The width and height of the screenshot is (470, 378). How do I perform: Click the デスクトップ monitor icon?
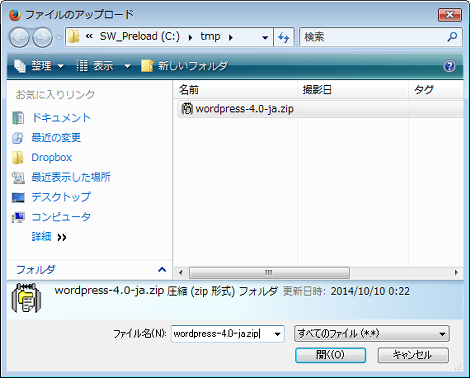(18, 198)
